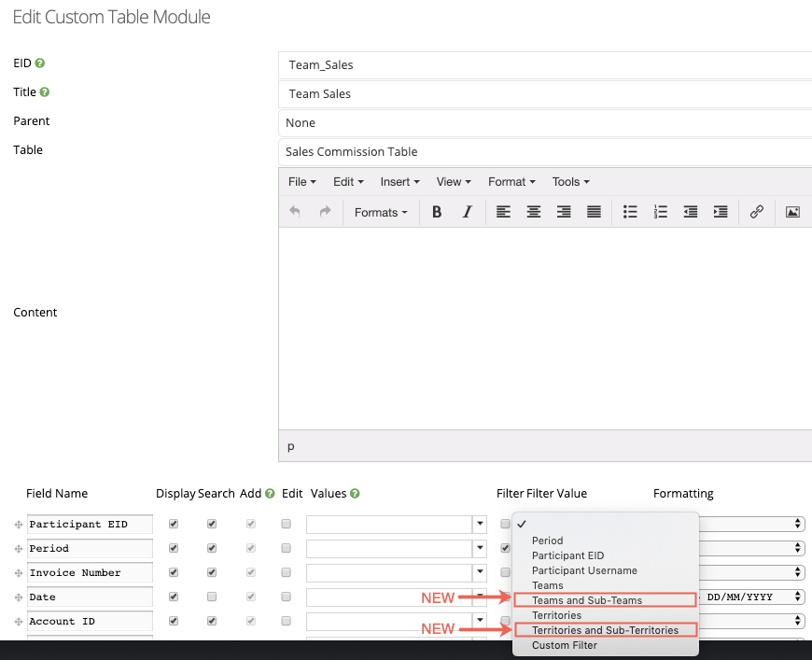Open the Format menu
The height and width of the screenshot is (660, 812).
pos(511,182)
